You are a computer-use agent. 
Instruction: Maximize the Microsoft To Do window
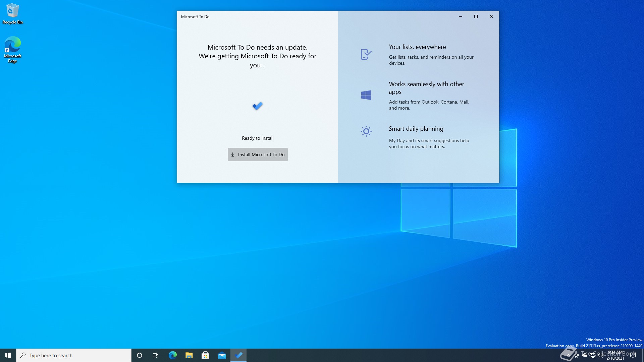click(x=476, y=16)
